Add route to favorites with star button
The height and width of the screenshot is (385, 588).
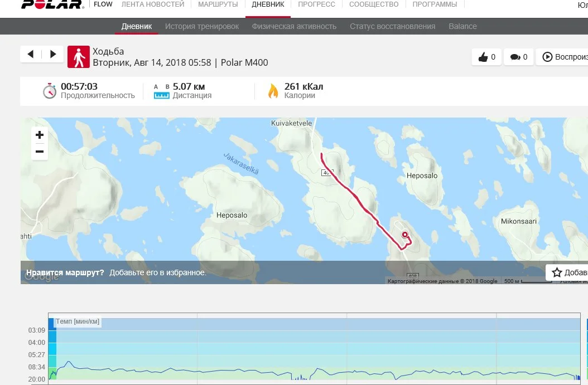pyautogui.click(x=567, y=272)
